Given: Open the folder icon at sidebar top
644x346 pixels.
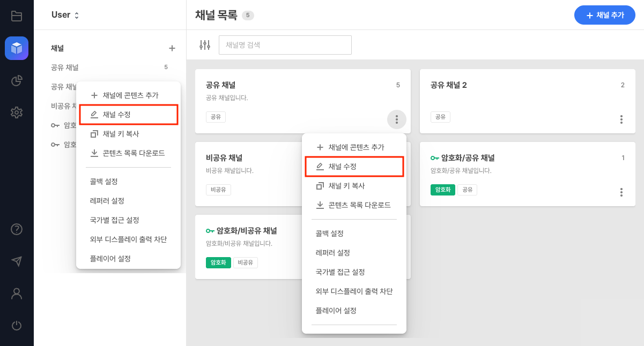Looking at the screenshot, I should [x=17, y=16].
